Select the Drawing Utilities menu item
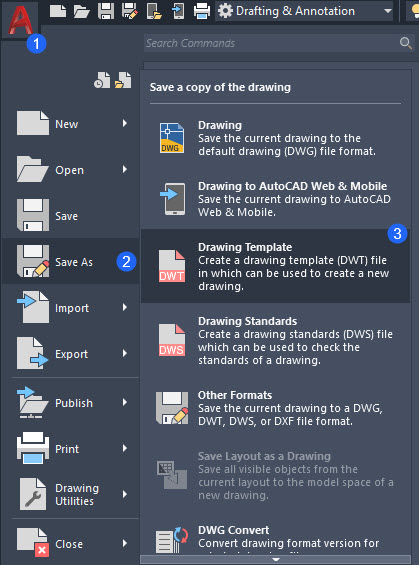The image size is (419, 565). tap(70, 494)
